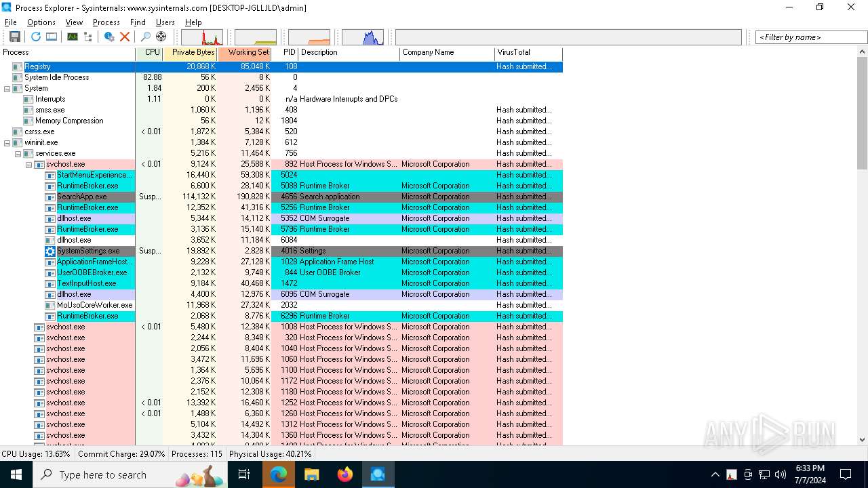Toggle the process tree view icon
Image resolution: width=868 pixels, height=488 pixels.
(87, 37)
